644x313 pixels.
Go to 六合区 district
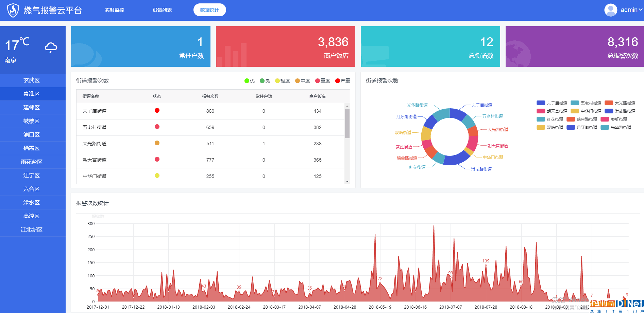tap(33, 189)
